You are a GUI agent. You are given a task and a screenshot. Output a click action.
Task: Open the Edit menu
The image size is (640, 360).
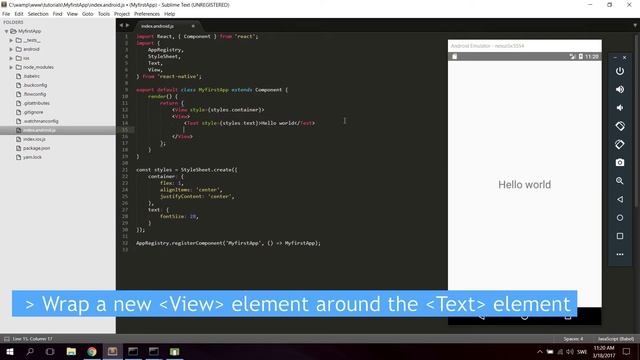(x=19, y=14)
